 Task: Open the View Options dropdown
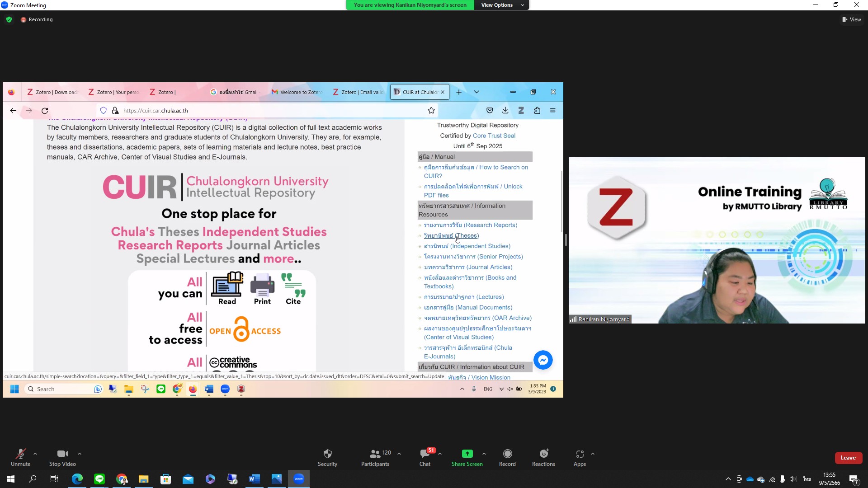[x=501, y=5]
